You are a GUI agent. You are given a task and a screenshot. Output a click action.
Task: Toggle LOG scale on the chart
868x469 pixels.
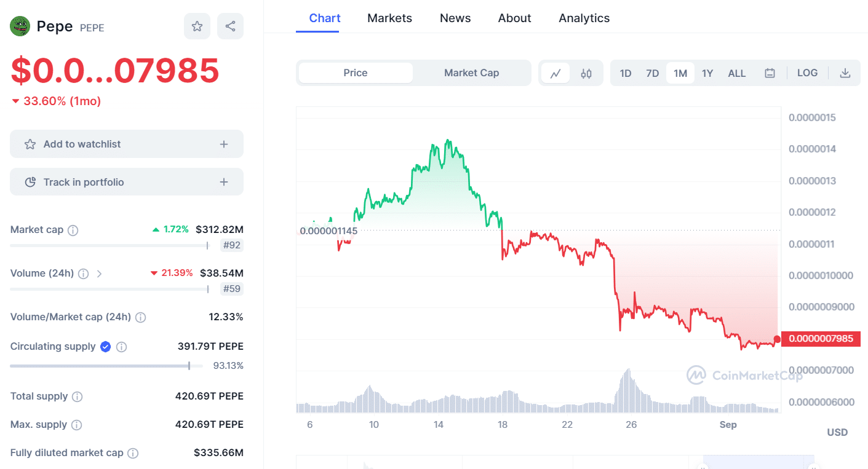point(807,73)
